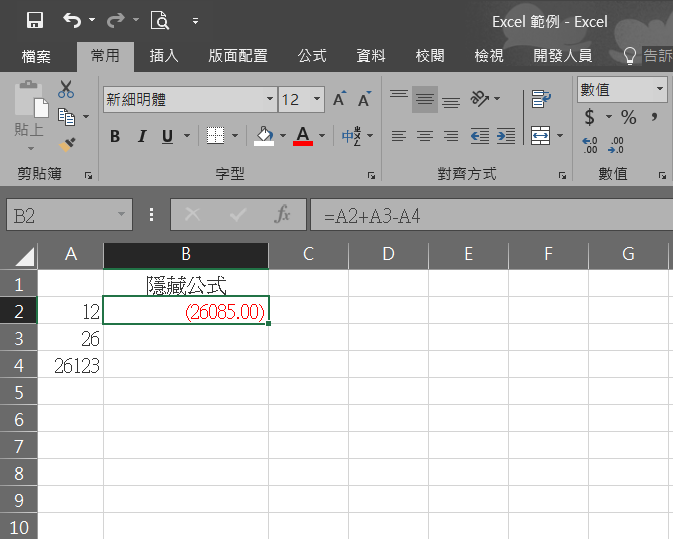The width and height of the screenshot is (673, 539).
Task: Increase indent in cell
Action: pos(506,136)
